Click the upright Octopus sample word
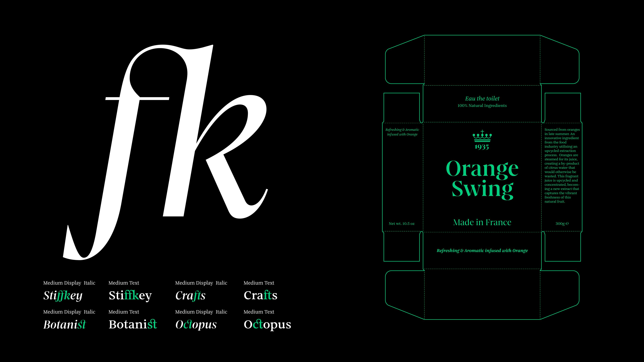644x362 pixels. 267,324
